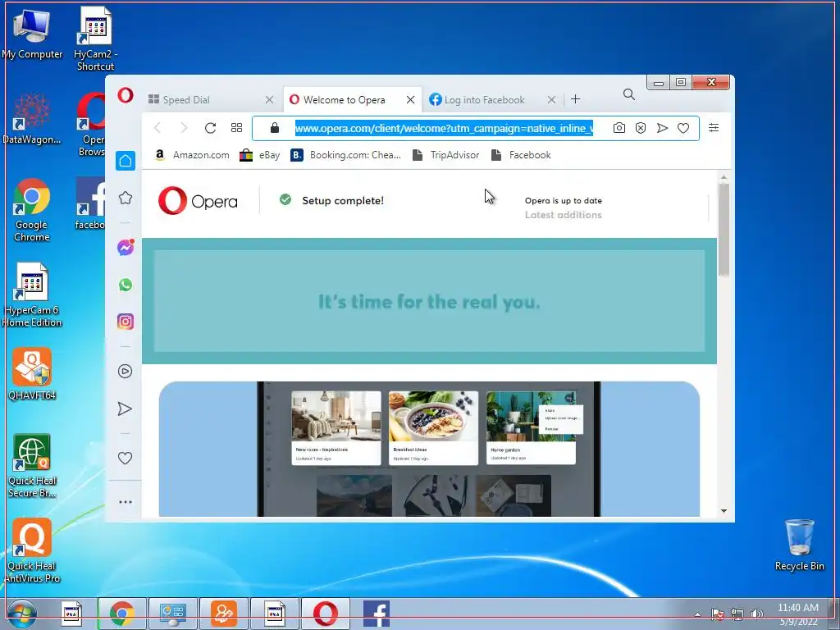Open eBay bookmark
Image resolution: width=840 pixels, height=630 pixels.
click(x=260, y=155)
